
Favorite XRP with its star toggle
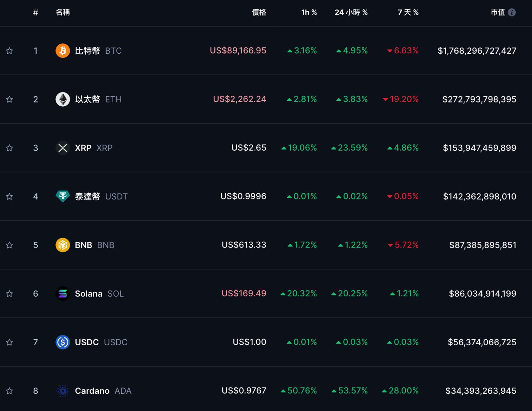[x=9, y=148]
